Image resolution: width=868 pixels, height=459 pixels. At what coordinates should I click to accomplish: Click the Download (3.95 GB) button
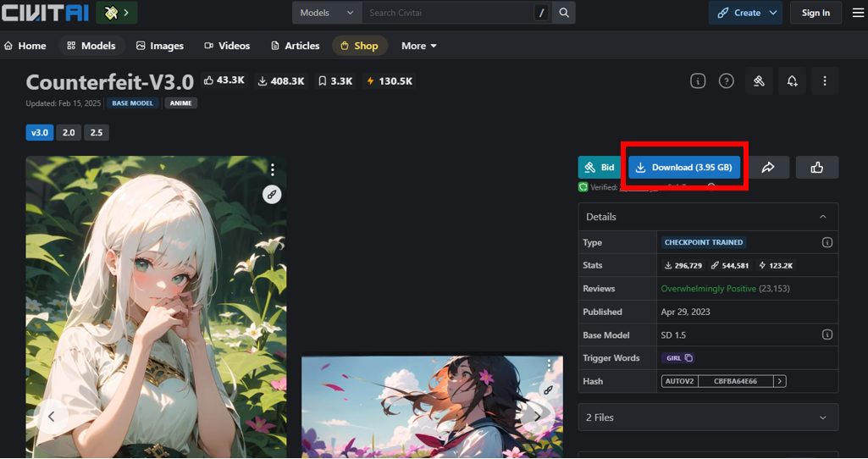[x=684, y=167]
